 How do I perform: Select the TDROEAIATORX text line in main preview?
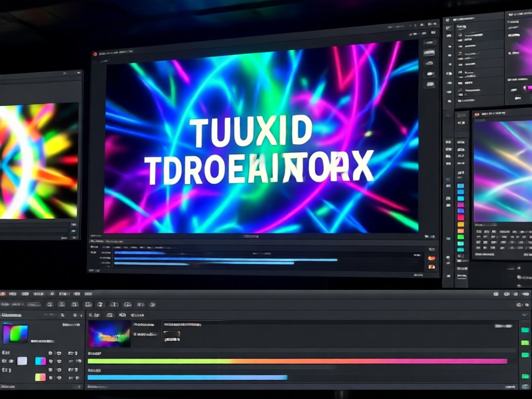pyautogui.click(x=259, y=168)
